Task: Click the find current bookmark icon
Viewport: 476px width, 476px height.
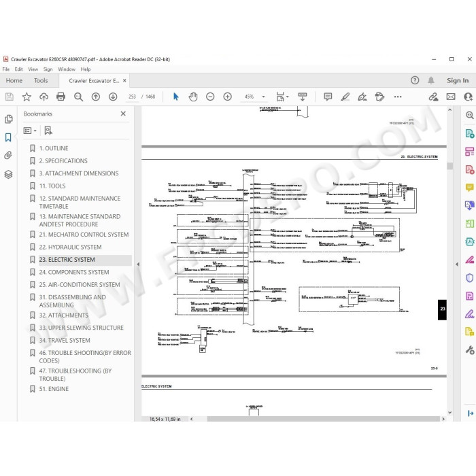Action: (48, 131)
